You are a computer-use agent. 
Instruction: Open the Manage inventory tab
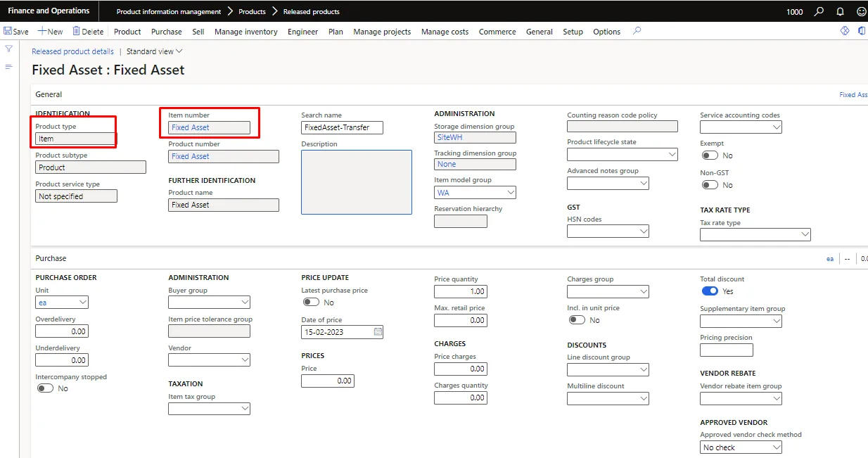(246, 32)
